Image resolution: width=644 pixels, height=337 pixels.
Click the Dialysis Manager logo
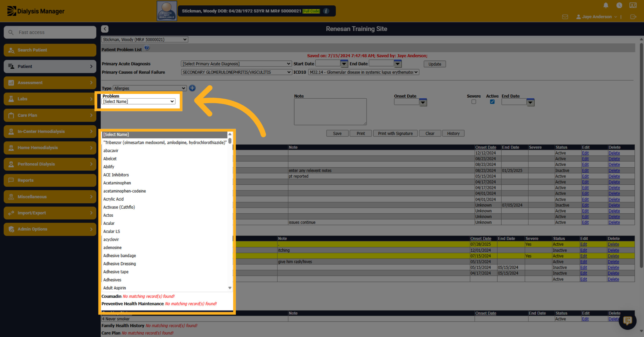point(36,11)
